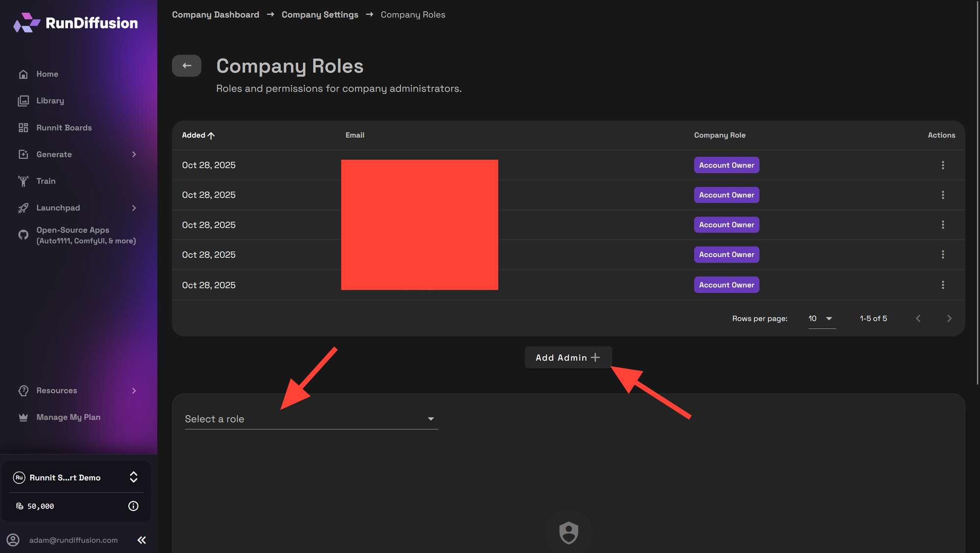Open the actions menu for the first admin row
Image resolution: width=980 pixels, height=553 pixels.
[x=943, y=165]
